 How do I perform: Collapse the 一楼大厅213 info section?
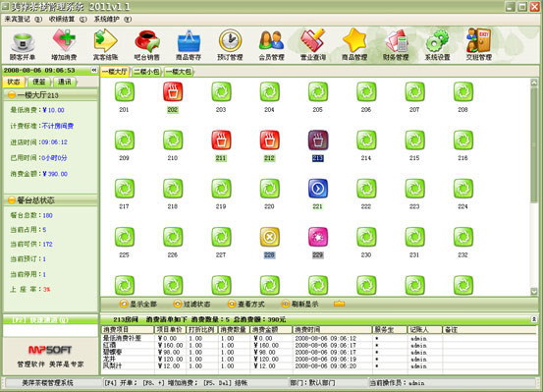pos(12,94)
